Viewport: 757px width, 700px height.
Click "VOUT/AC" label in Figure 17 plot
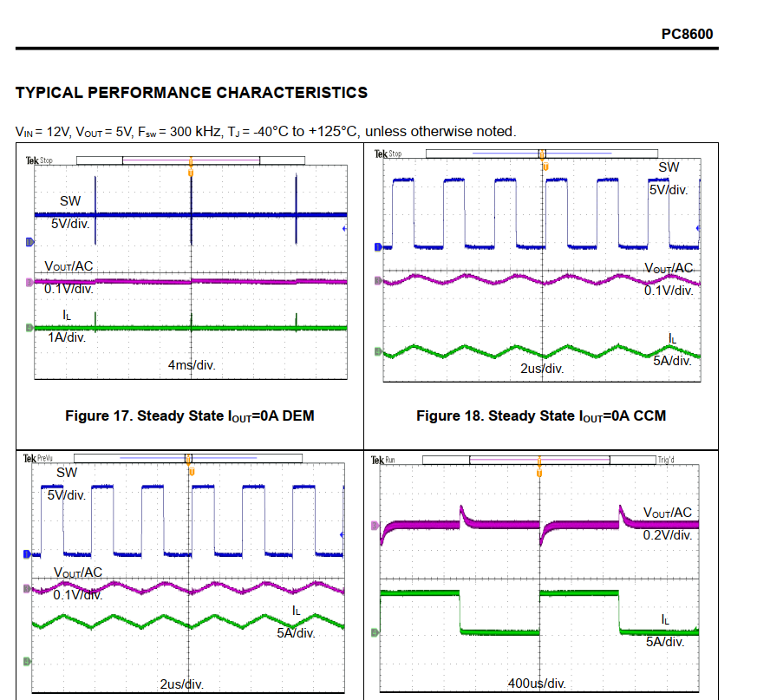pos(69,266)
